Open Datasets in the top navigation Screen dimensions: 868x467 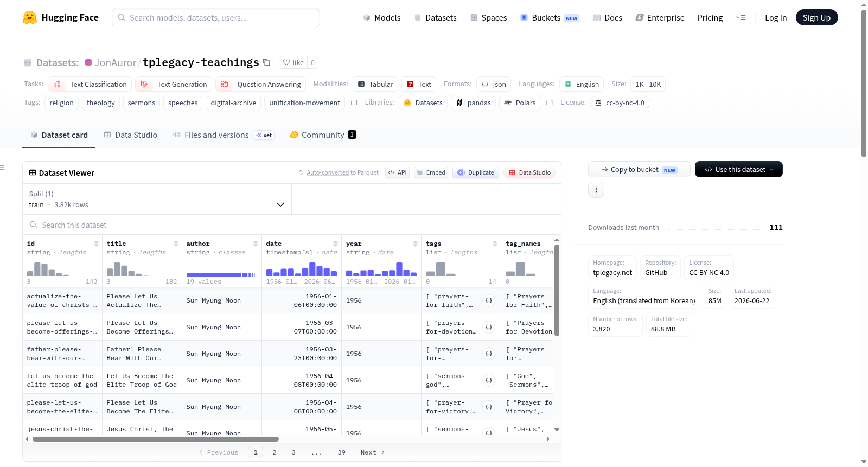436,17
